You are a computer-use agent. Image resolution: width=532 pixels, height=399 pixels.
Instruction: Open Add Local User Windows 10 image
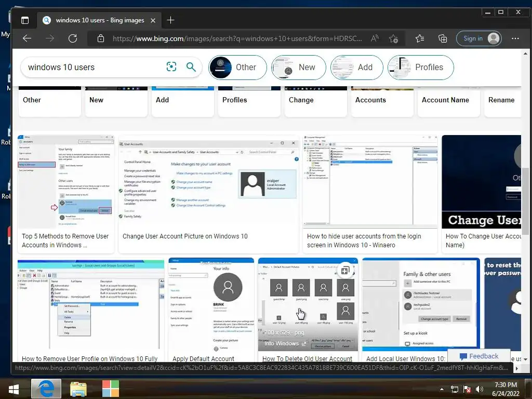421,304
